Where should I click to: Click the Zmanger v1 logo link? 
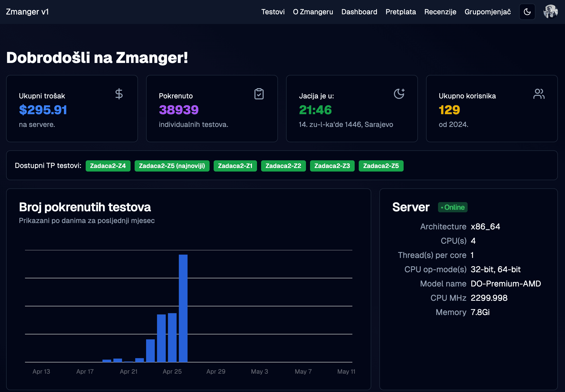[27, 12]
